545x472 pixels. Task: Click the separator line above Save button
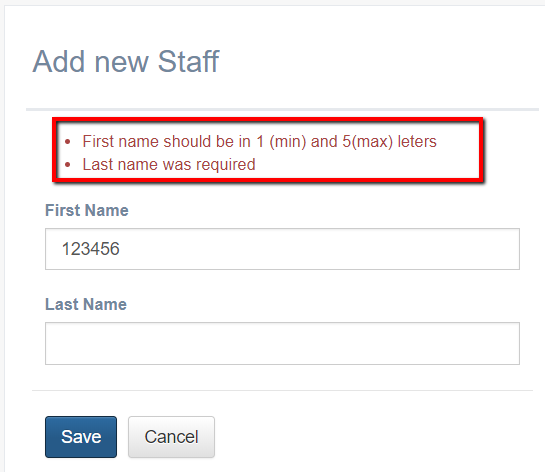(282, 390)
